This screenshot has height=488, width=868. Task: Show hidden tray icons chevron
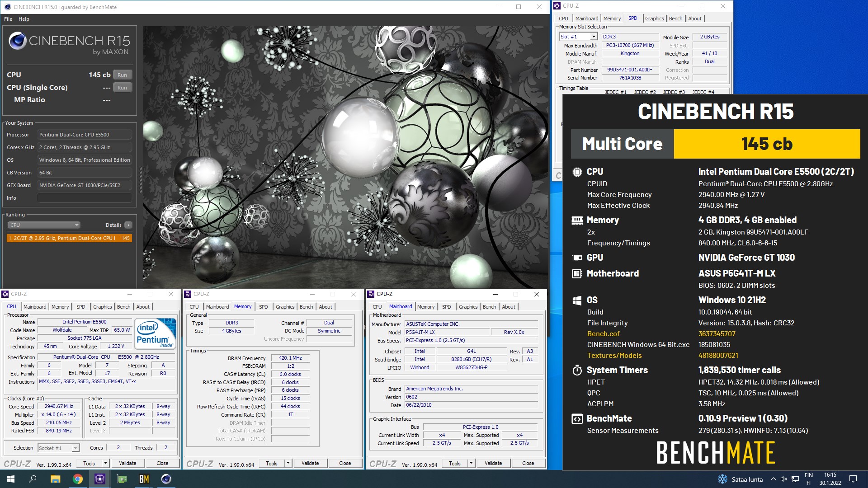click(x=773, y=479)
